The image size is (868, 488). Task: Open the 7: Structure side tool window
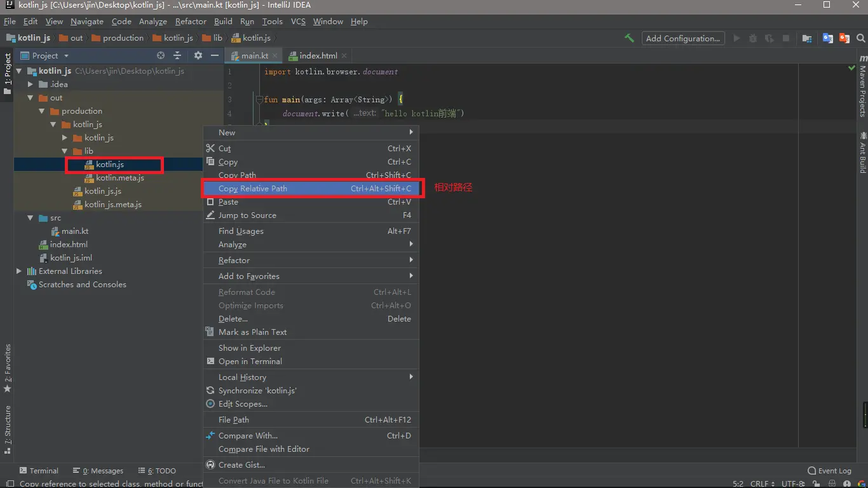(8, 430)
